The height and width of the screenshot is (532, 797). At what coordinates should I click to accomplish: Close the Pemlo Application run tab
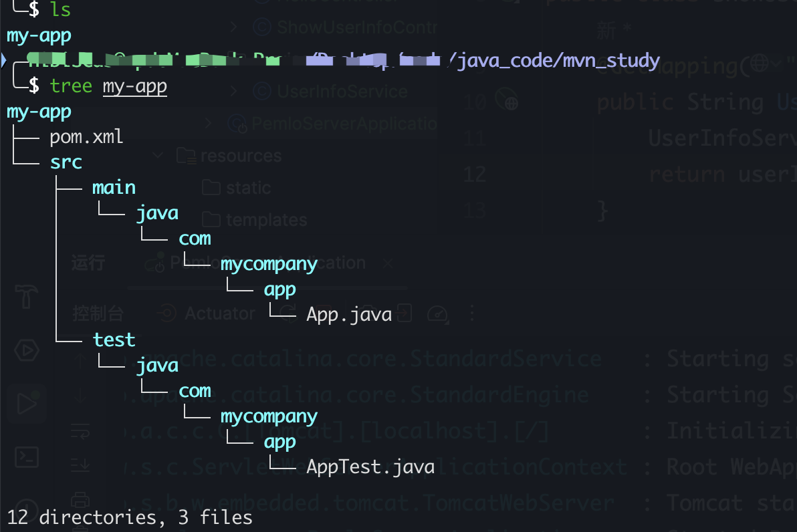pos(387,263)
